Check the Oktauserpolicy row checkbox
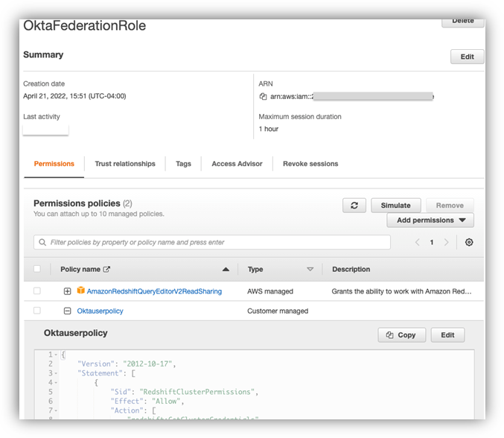This screenshot has height=438, width=504. tap(37, 311)
